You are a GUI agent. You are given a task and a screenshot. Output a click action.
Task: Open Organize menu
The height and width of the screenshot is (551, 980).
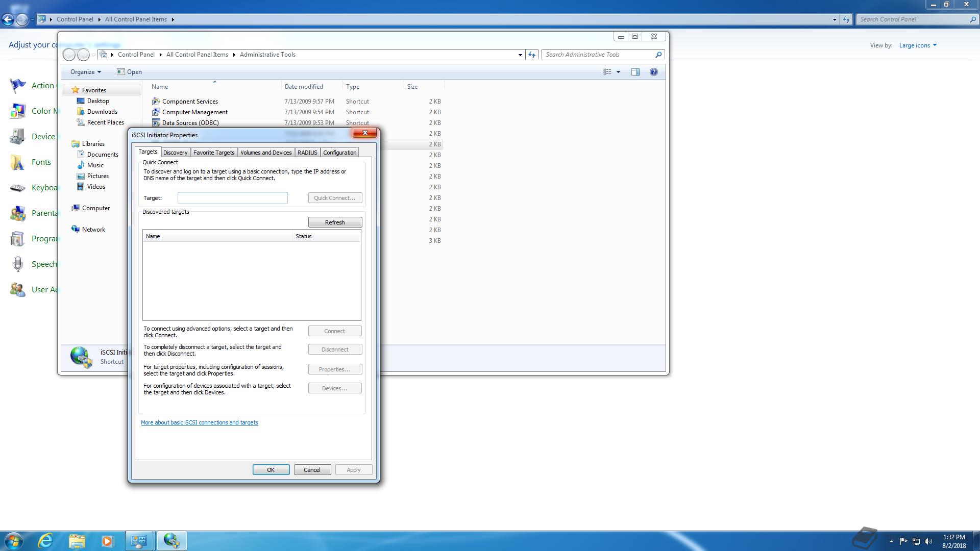86,72
